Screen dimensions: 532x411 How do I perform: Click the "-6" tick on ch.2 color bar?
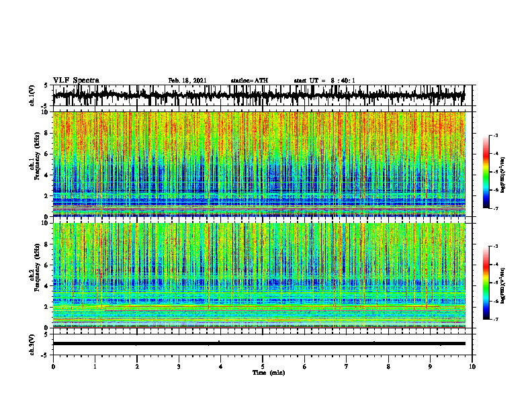pos(495,301)
